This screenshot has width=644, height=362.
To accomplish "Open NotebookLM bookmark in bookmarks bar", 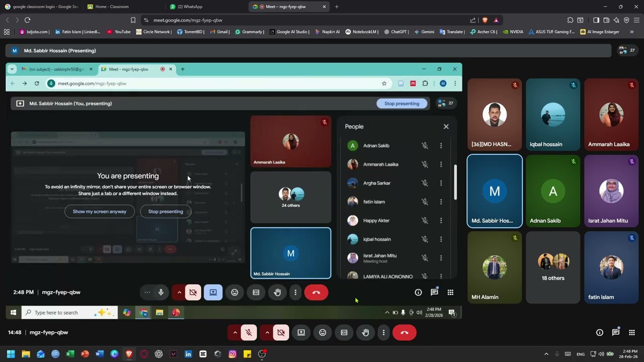I will click(x=362, y=32).
